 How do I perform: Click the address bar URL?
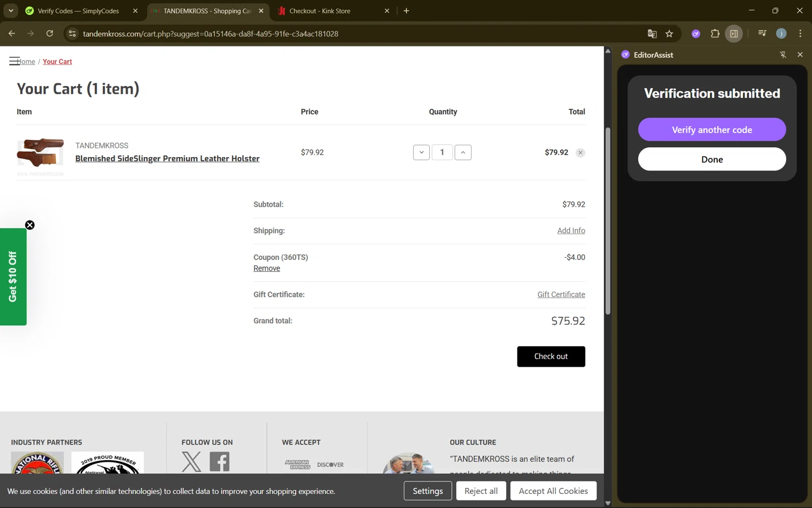pos(211,34)
